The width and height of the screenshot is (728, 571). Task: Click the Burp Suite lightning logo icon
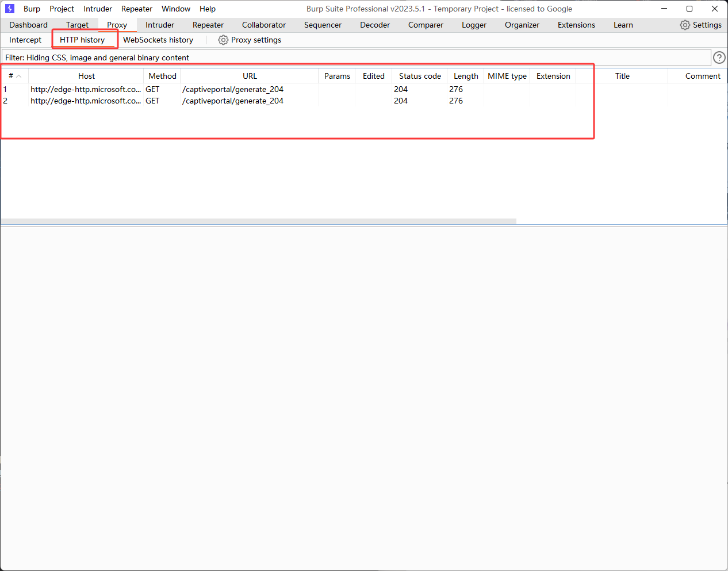click(10, 9)
